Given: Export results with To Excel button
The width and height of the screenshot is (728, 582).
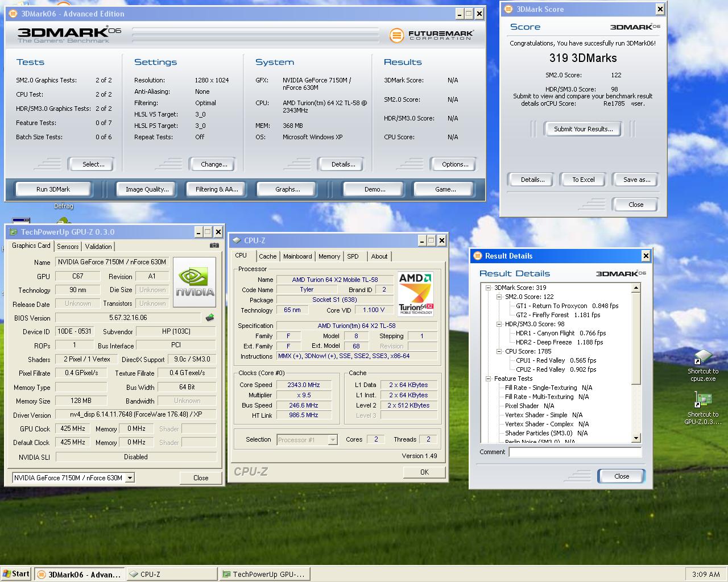Looking at the screenshot, I should pos(584,180).
